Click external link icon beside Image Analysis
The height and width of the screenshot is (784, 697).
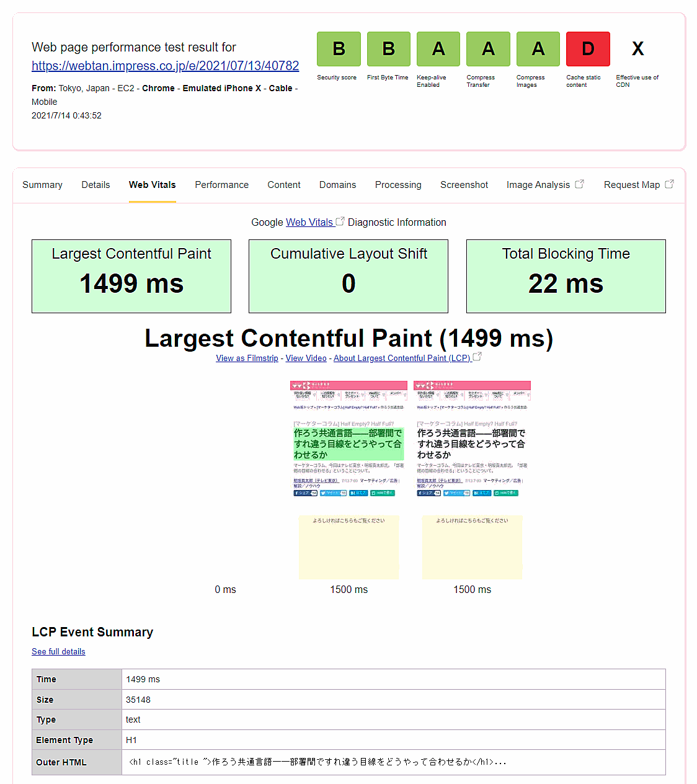(x=579, y=184)
